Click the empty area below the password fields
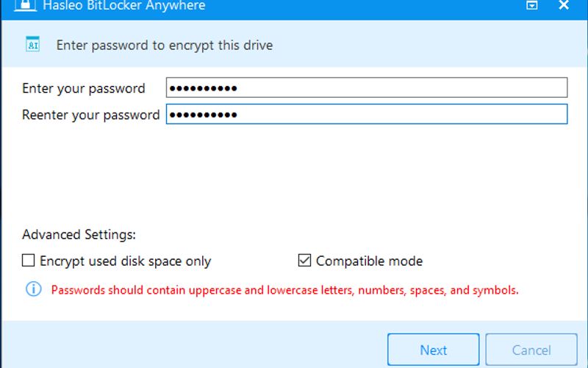The width and height of the screenshot is (588, 368). pyautogui.click(x=294, y=173)
